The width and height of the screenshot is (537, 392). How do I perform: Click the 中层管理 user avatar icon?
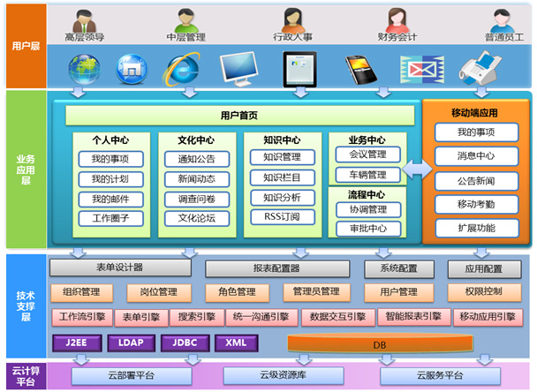[x=186, y=21]
